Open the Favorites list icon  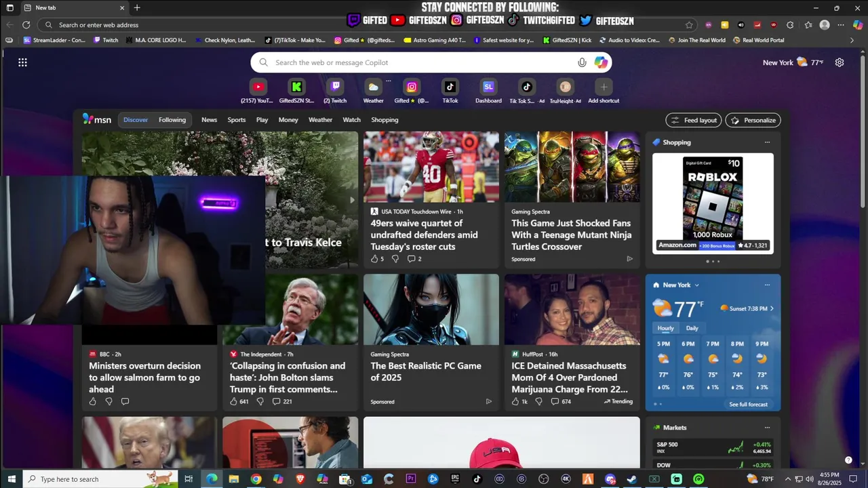tap(808, 25)
